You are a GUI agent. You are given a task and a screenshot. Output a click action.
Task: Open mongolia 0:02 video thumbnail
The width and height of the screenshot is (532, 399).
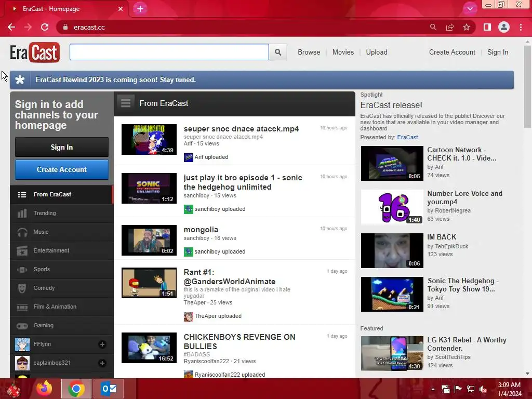pos(149,240)
